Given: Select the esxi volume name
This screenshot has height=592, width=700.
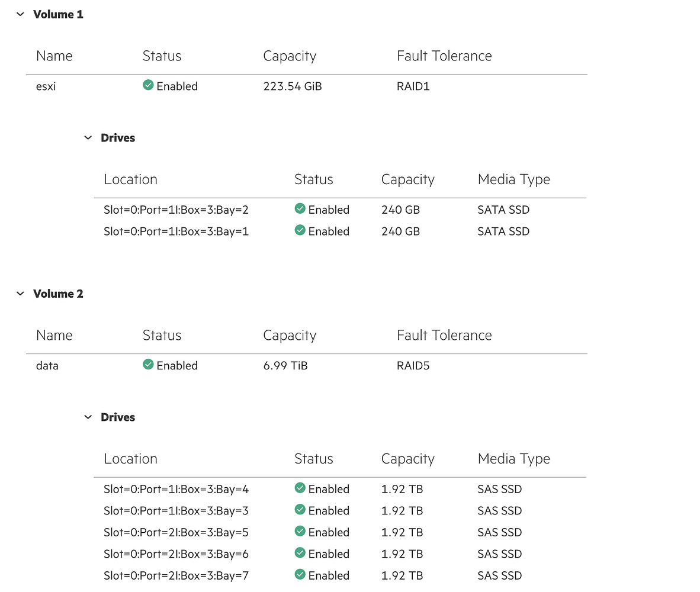Looking at the screenshot, I should [x=46, y=86].
